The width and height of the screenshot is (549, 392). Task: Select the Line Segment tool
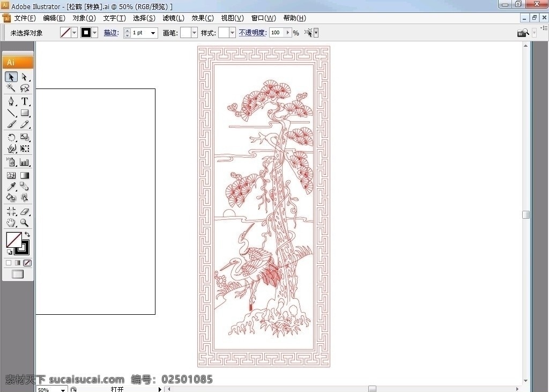pyautogui.click(x=11, y=113)
